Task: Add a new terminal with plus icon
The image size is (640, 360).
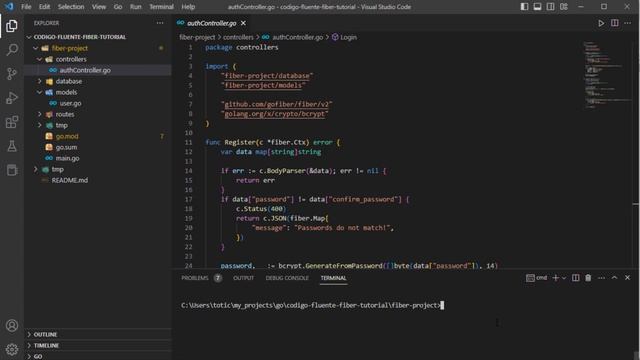Action: point(556,278)
